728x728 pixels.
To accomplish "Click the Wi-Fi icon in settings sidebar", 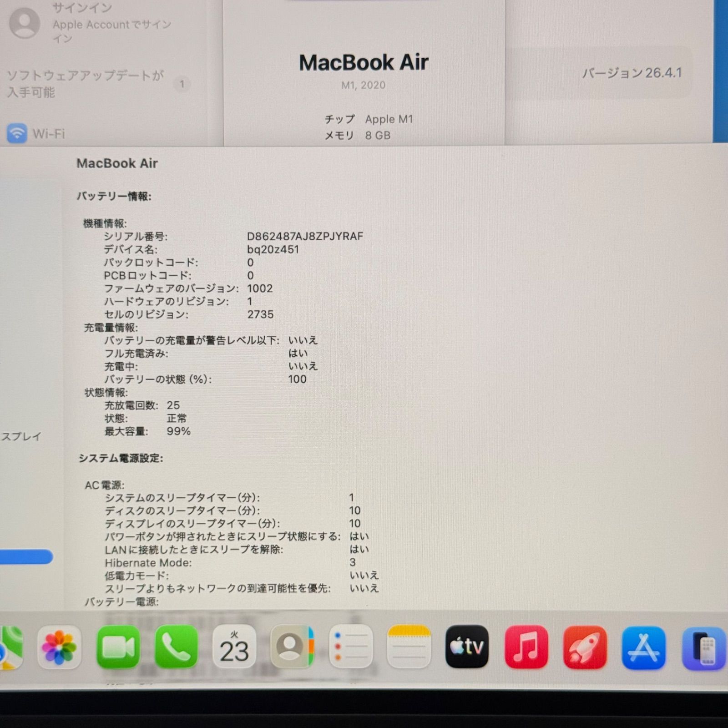I will (x=17, y=133).
